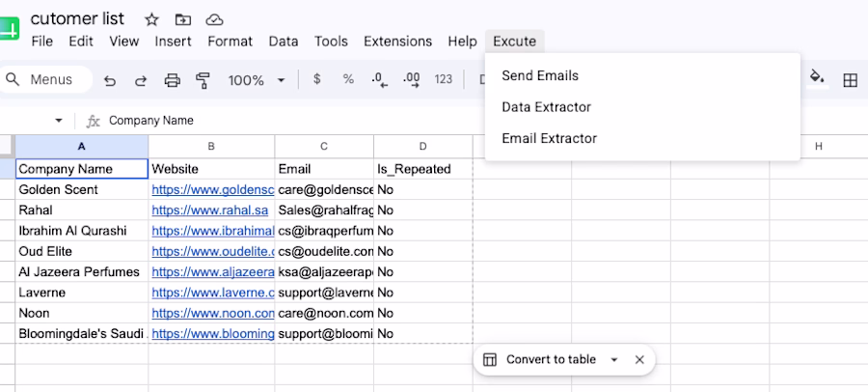Select the Is_Repeated header cell
This screenshot has width=868, height=392.
click(x=423, y=169)
